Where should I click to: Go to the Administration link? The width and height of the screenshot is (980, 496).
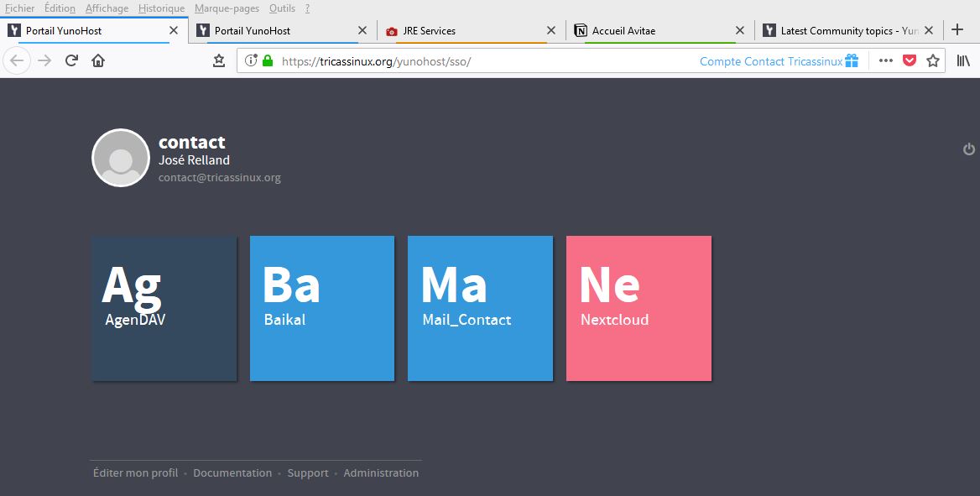(381, 473)
